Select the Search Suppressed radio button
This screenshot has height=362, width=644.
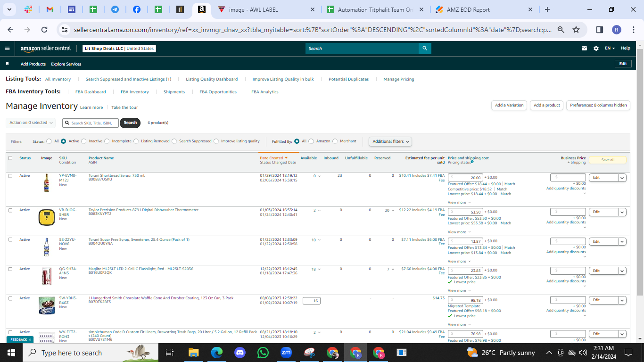[x=174, y=141]
